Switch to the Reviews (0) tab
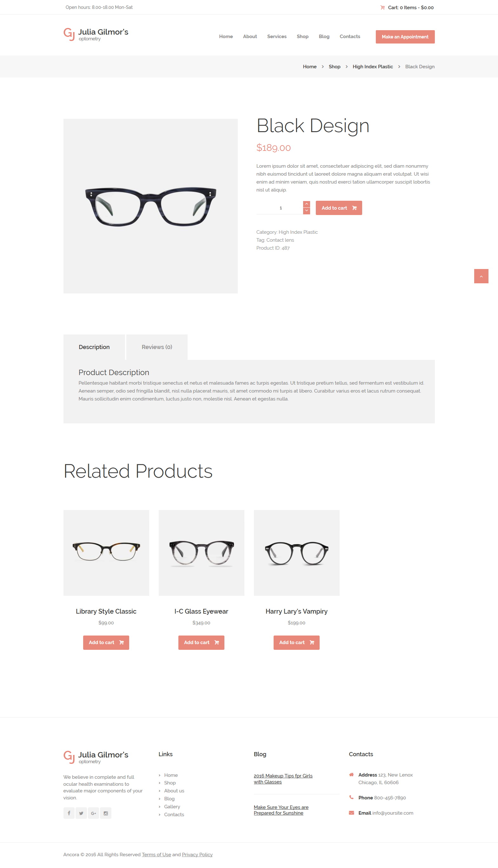Viewport: 498px width, 868px height. [x=157, y=347]
